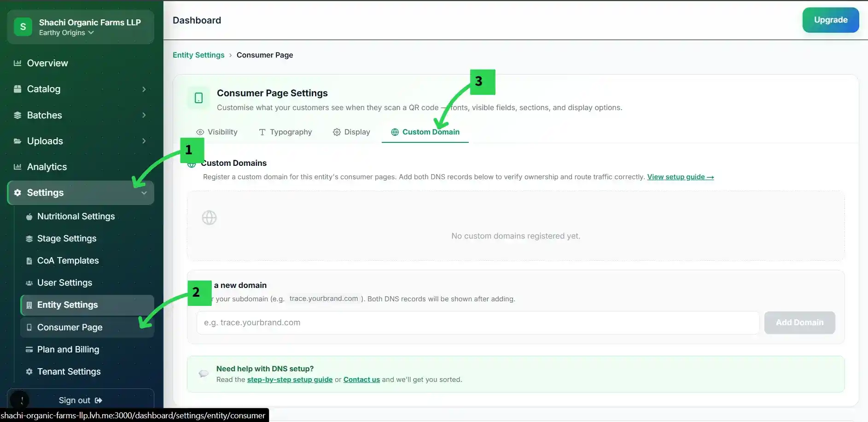Click the Consumer Page breadcrumb text
Image resolution: width=868 pixels, height=422 pixels.
click(265, 55)
